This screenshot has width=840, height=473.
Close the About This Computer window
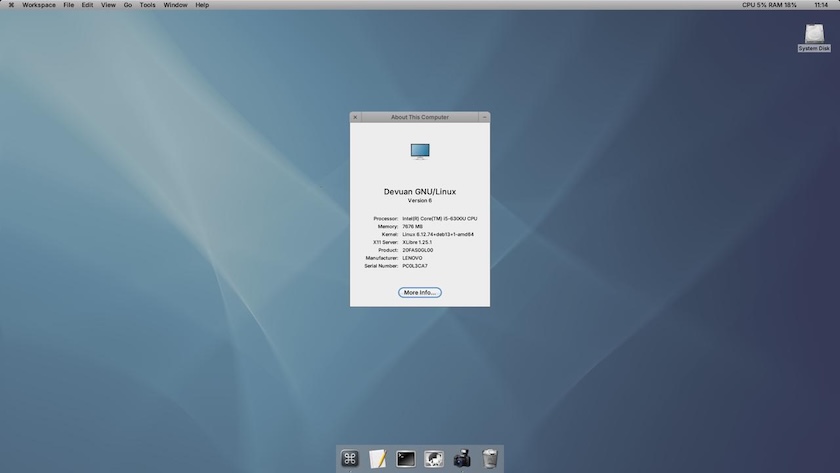(x=355, y=117)
